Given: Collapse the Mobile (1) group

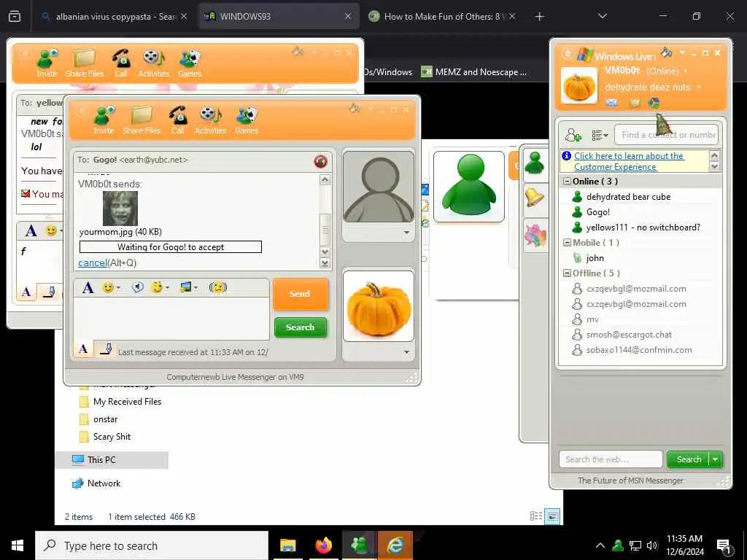Looking at the screenshot, I should tap(567, 242).
